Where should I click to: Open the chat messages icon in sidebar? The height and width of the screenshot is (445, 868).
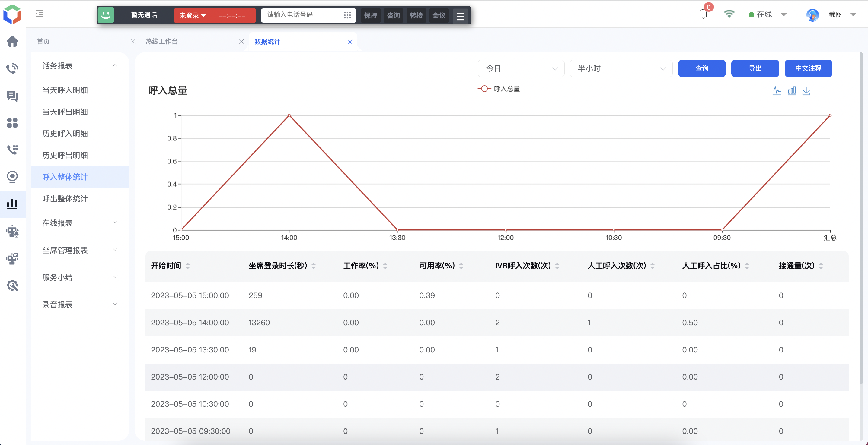12,96
